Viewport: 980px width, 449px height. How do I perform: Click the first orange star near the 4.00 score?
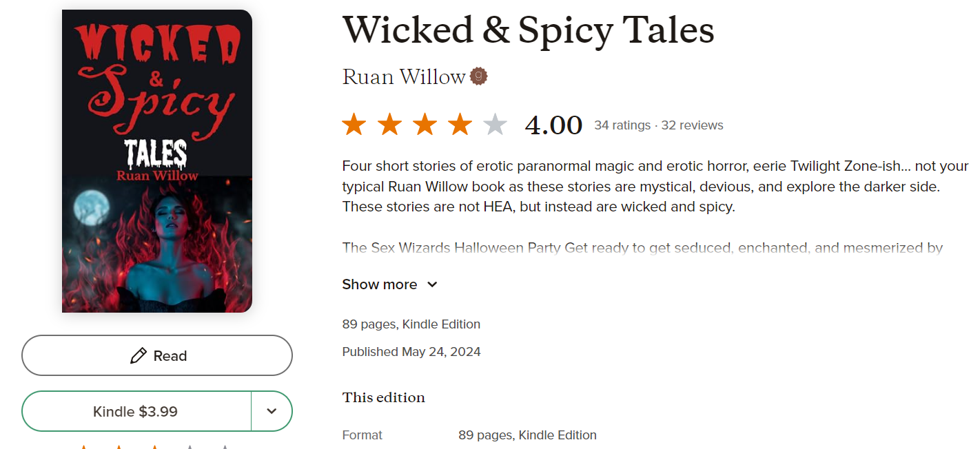354,124
